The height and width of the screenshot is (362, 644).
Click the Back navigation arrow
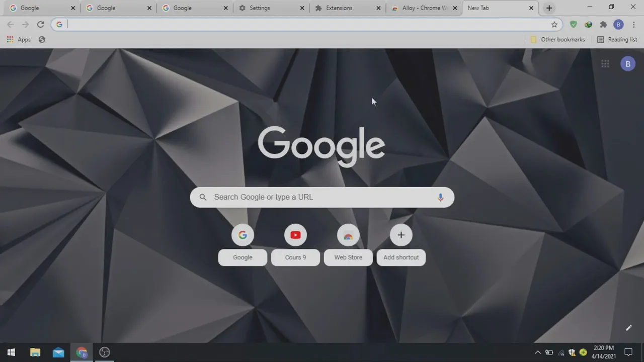click(11, 24)
